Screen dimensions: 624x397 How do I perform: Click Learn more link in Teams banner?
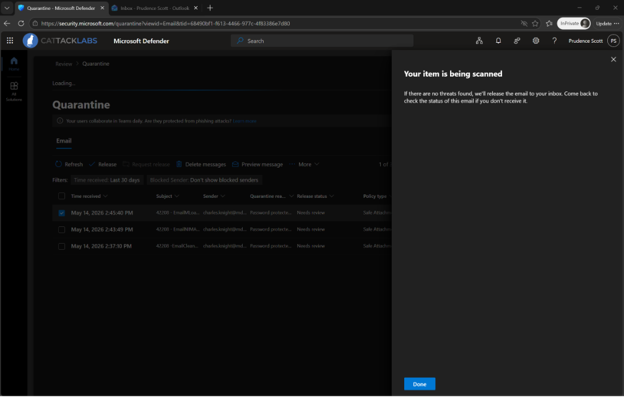pyautogui.click(x=245, y=121)
